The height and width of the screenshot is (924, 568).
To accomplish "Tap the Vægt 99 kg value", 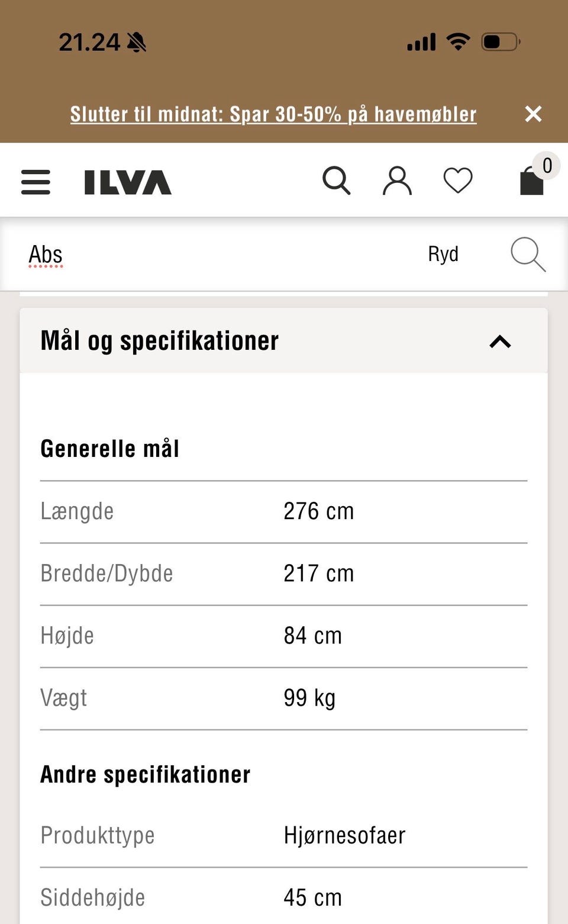I will [x=309, y=698].
